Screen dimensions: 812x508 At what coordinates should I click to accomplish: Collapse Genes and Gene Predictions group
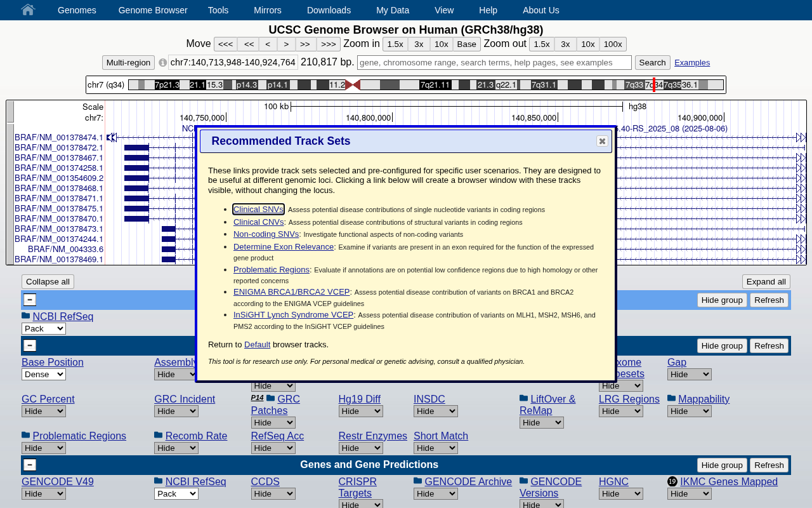tap(30, 465)
